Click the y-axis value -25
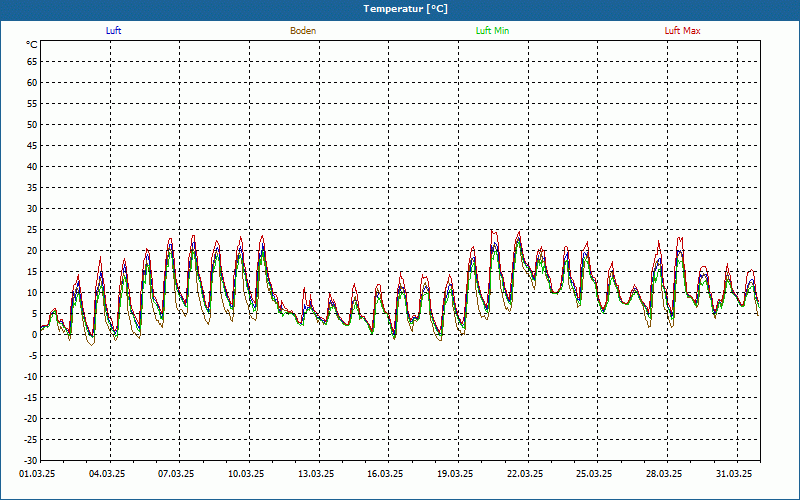The width and height of the screenshot is (800, 500). 31,439
